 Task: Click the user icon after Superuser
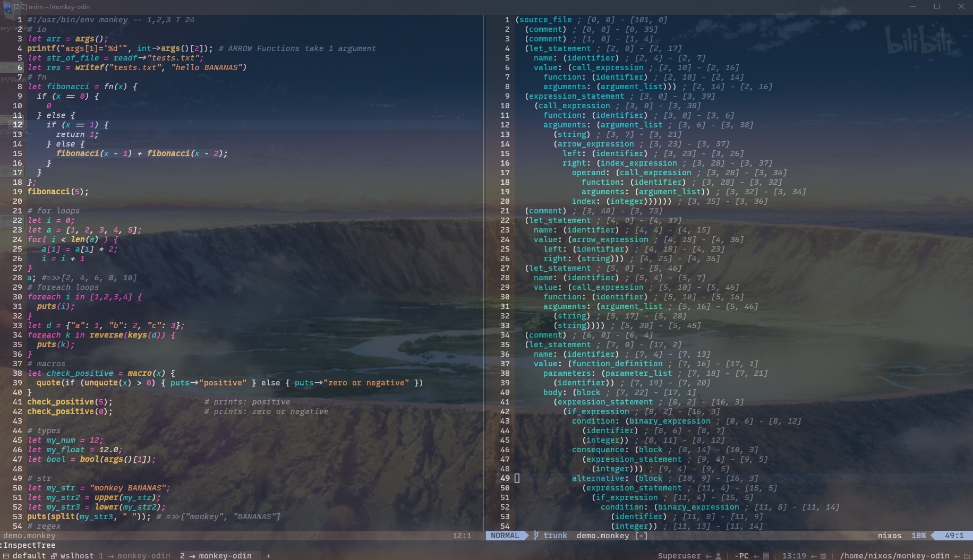pos(718,556)
